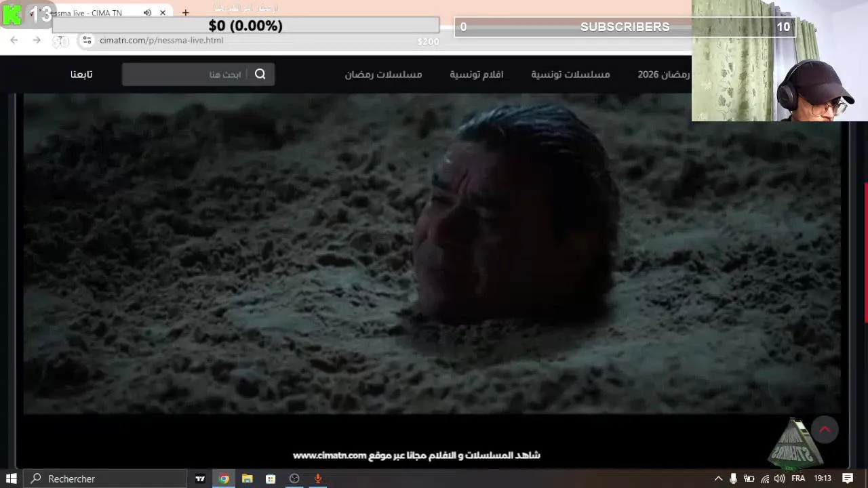
Task: Click the Nessma live video player
Action: (x=432, y=254)
